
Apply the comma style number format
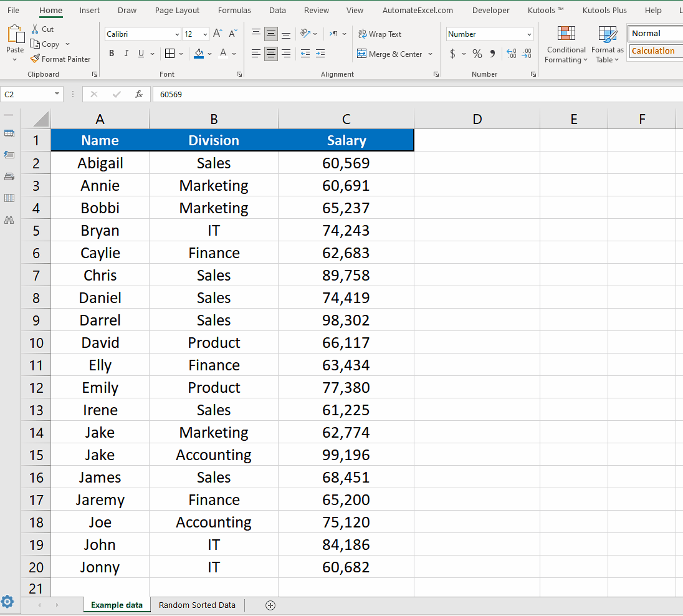[x=492, y=54]
